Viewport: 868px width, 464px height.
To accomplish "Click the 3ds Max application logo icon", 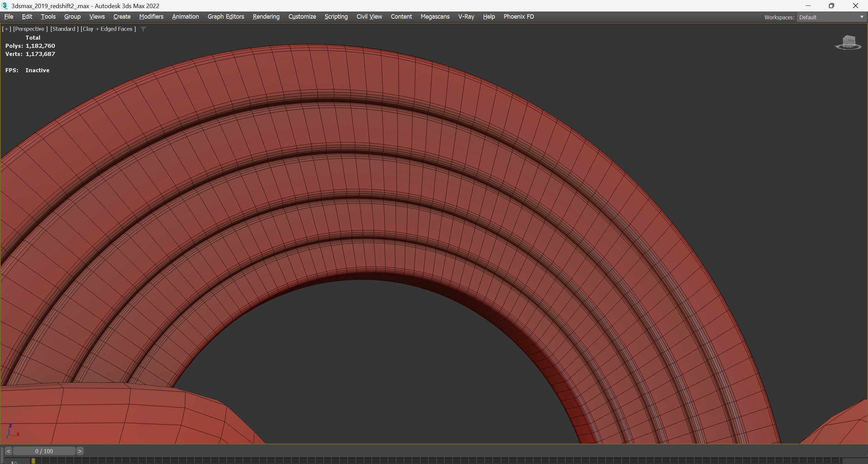I will pos(5,6).
